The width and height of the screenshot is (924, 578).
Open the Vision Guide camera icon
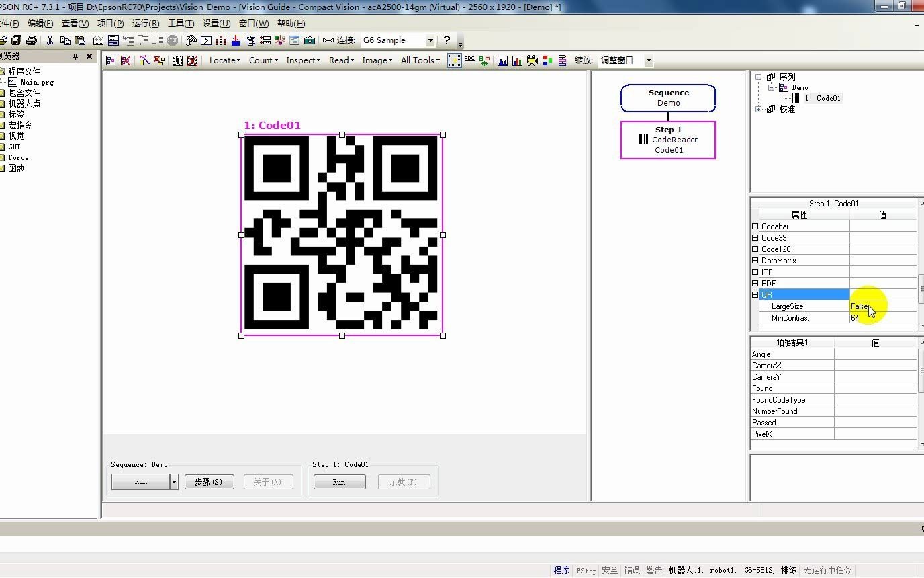[x=310, y=40]
